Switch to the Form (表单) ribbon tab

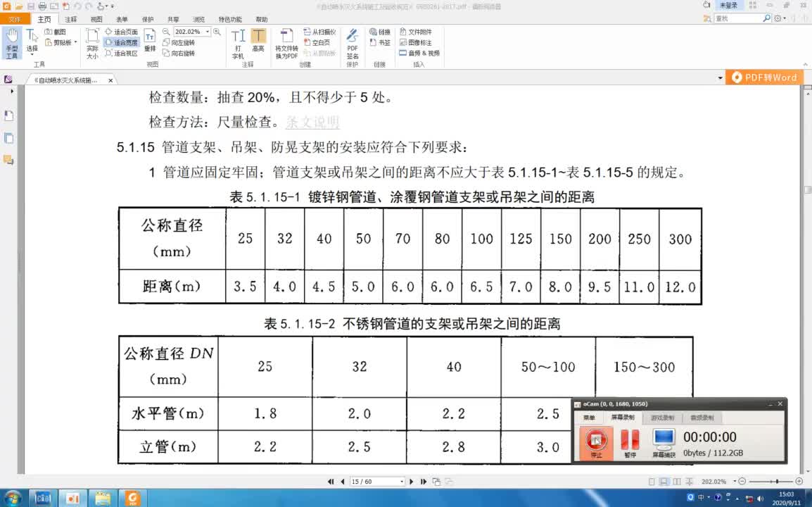(122, 19)
